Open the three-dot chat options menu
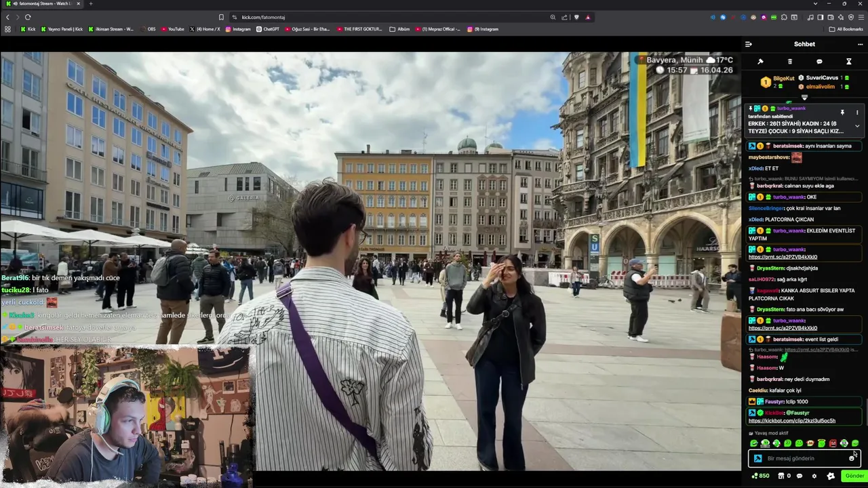The height and width of the screenshot is (488, 868). point(860,44)
